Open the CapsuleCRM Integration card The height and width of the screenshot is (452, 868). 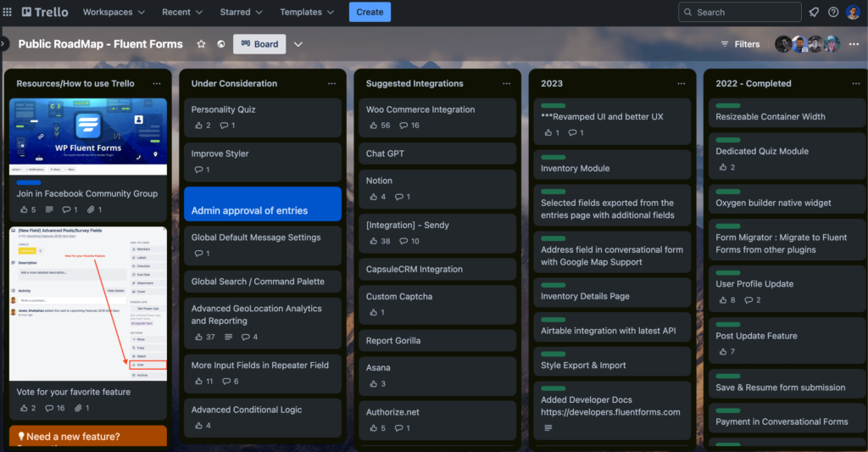[437, 269]
